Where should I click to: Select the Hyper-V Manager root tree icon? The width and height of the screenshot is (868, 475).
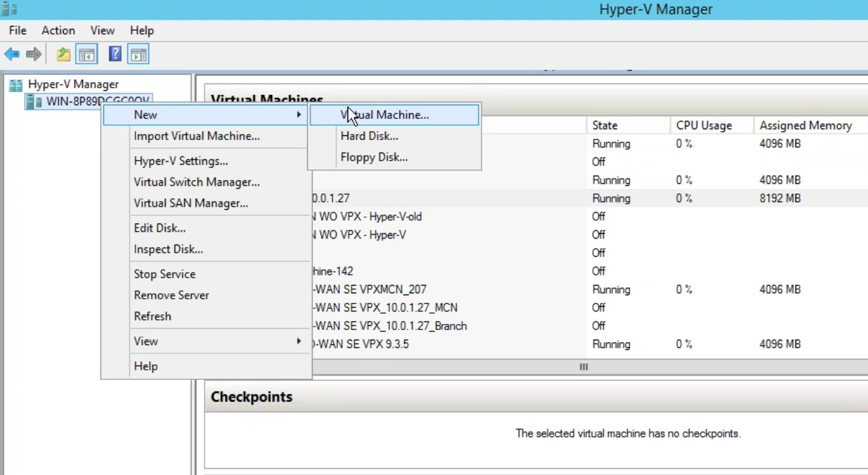tap(15, 85)
